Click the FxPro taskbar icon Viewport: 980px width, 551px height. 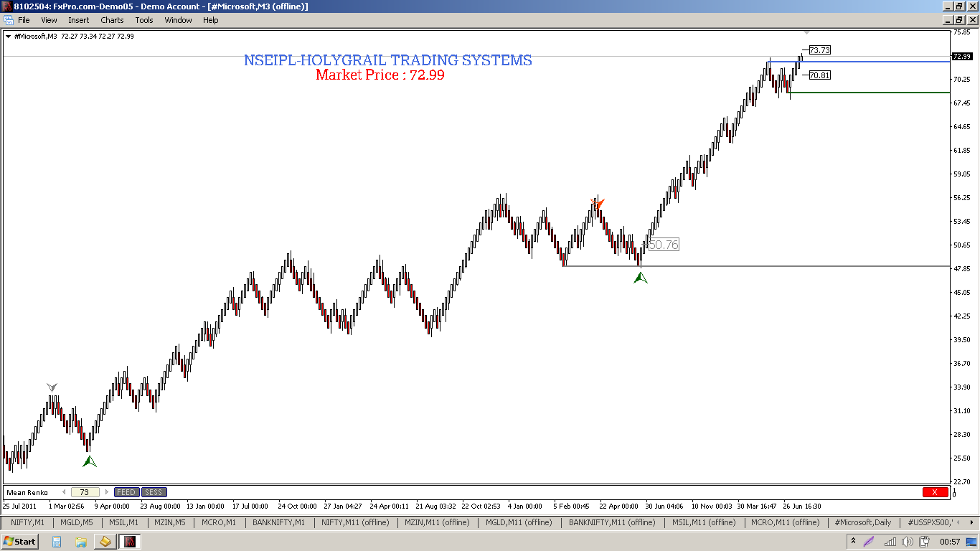pos(131,541)
